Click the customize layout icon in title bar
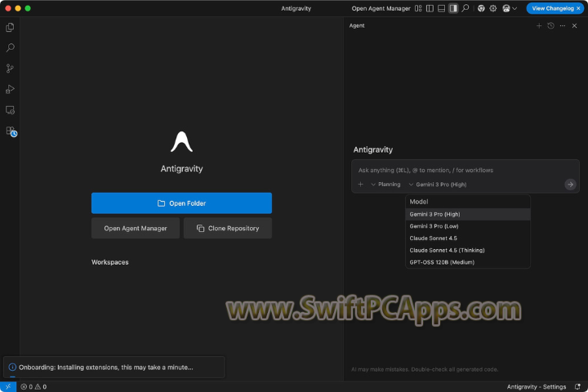 coord(418,8)
